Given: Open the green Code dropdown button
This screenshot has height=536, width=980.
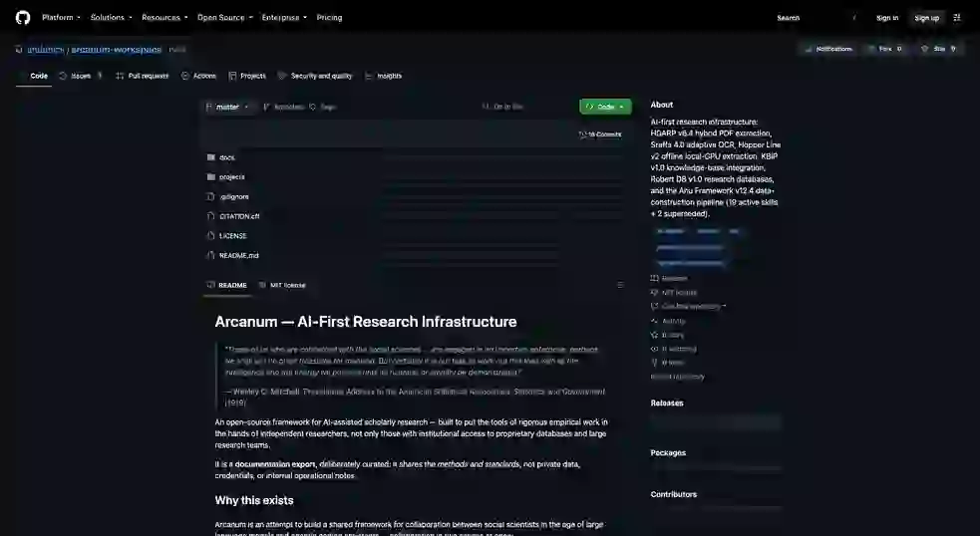Looking at the screenshot, I should (x=605, y=107).
